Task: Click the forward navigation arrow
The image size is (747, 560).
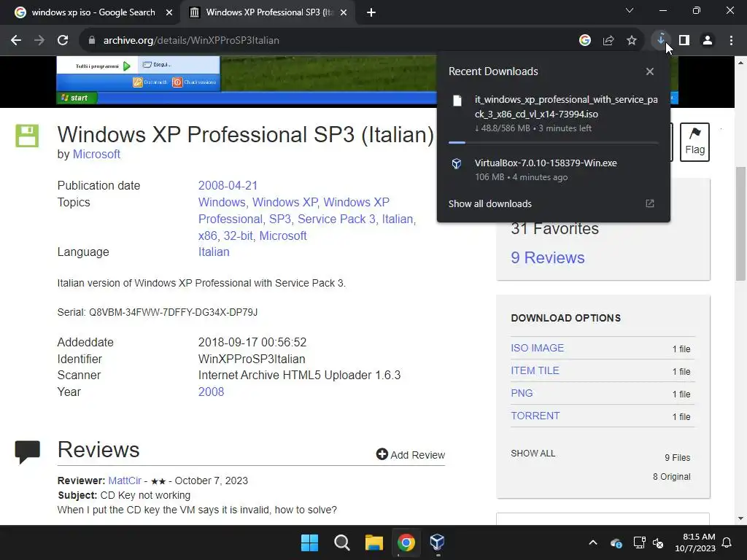Action: click(39, 41)
